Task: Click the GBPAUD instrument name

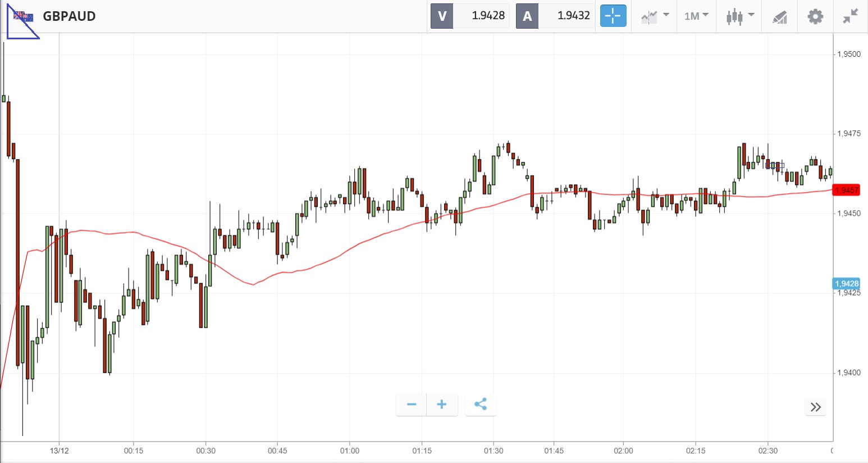Action: [x=69, y=16]
